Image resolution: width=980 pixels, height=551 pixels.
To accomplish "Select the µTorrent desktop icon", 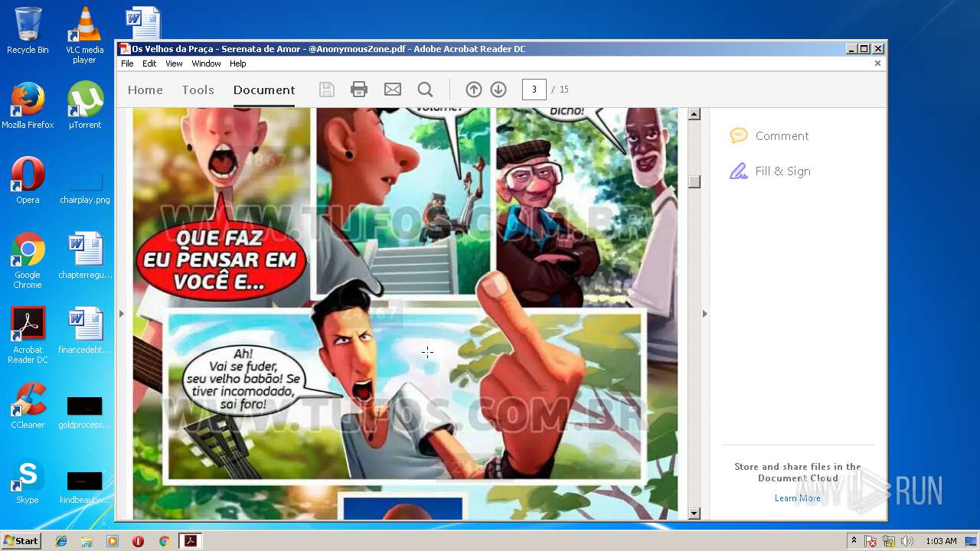I will click(x=84, y=106).
